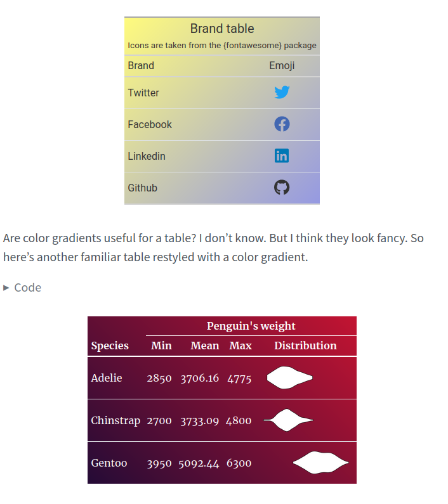Click the Brand table title
Viewport: 448px width, 504px height.
[x=222, y=29]
